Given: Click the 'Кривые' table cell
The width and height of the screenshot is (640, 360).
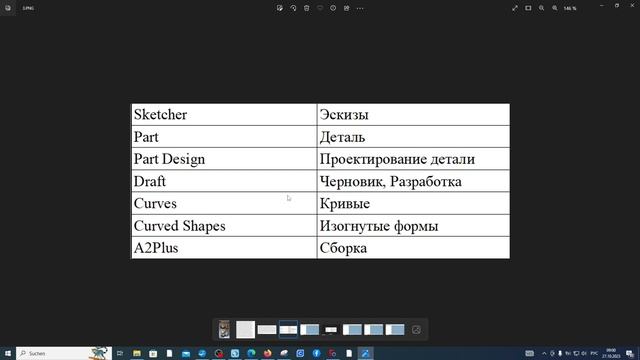Looking at the screenshot, I should point(413,203).
